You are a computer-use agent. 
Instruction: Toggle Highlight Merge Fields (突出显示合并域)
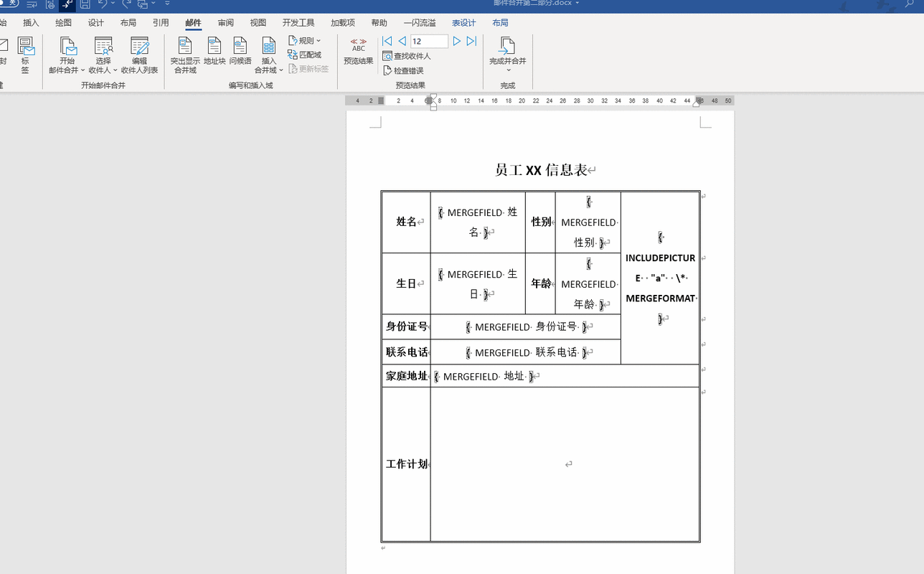pyautogui.click(x=184, y=54)
